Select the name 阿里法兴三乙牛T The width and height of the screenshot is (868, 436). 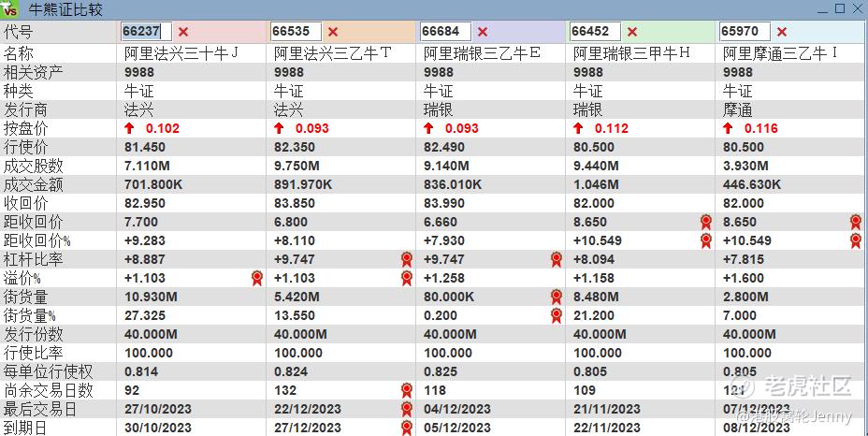click(x=333, y=53)
